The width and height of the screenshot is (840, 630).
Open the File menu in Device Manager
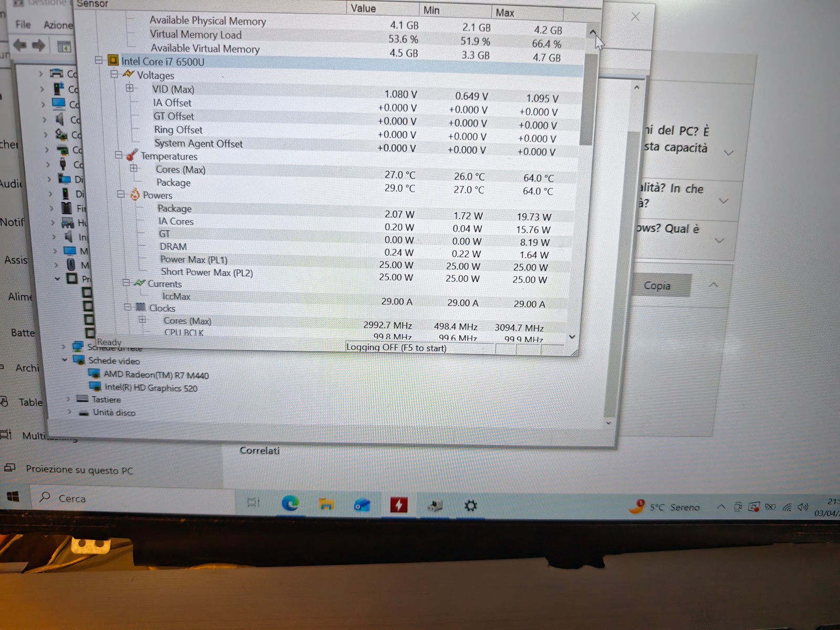[x=23, y=24]
